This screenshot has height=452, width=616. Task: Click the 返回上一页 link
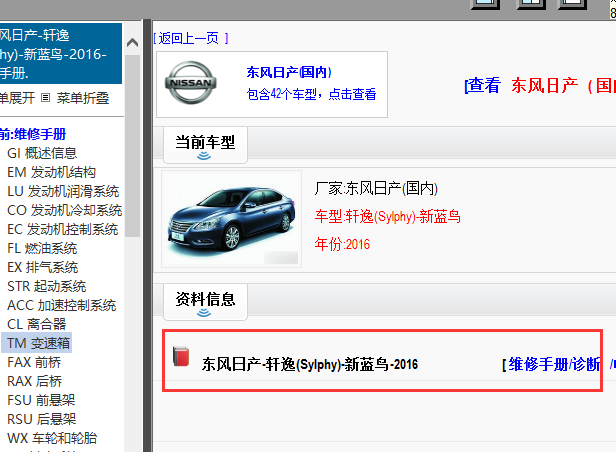click(x=191, y=38)
